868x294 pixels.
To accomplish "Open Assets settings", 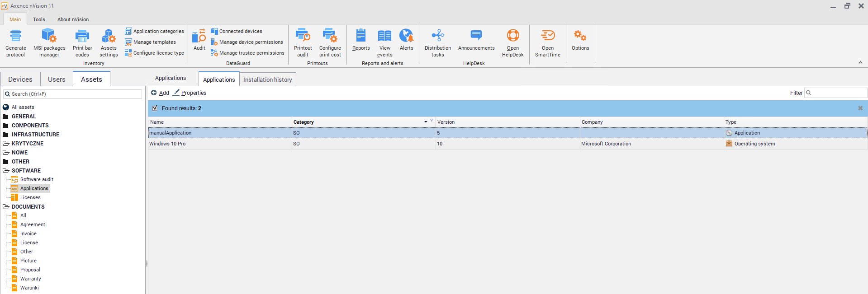I will point(109,36).
